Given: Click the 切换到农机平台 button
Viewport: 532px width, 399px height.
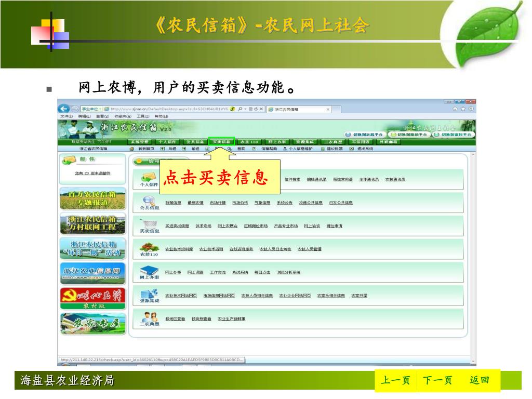Looking at the screenshot, I should [364, 135].
